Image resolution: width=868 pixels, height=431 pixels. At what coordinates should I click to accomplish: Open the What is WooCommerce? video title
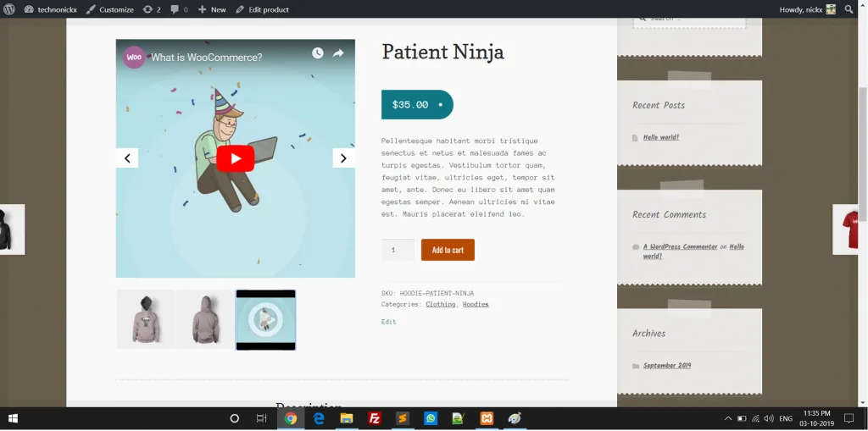[x=207, y=58]
